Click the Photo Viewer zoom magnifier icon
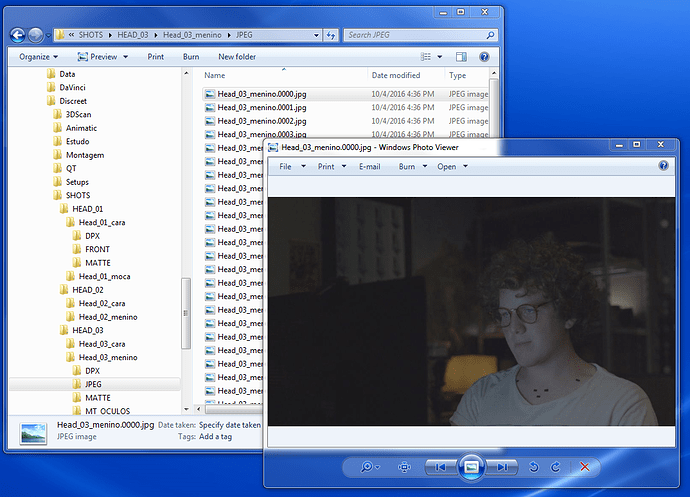The image size is (690, 497). point(367,467)
